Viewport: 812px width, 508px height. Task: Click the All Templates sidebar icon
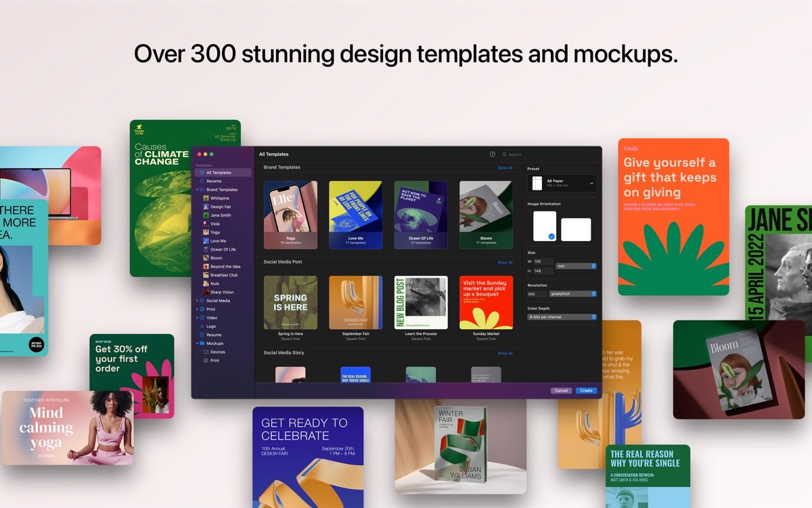point(202,173)
